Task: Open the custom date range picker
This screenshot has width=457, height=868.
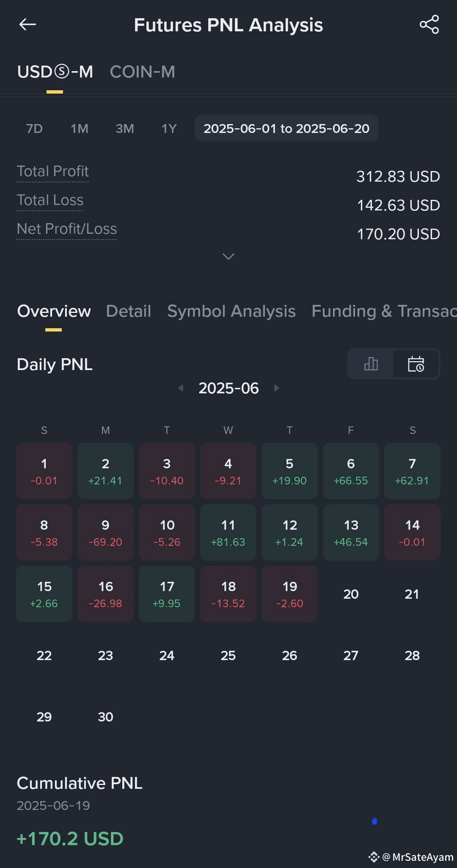Action: tap(286, 128)
